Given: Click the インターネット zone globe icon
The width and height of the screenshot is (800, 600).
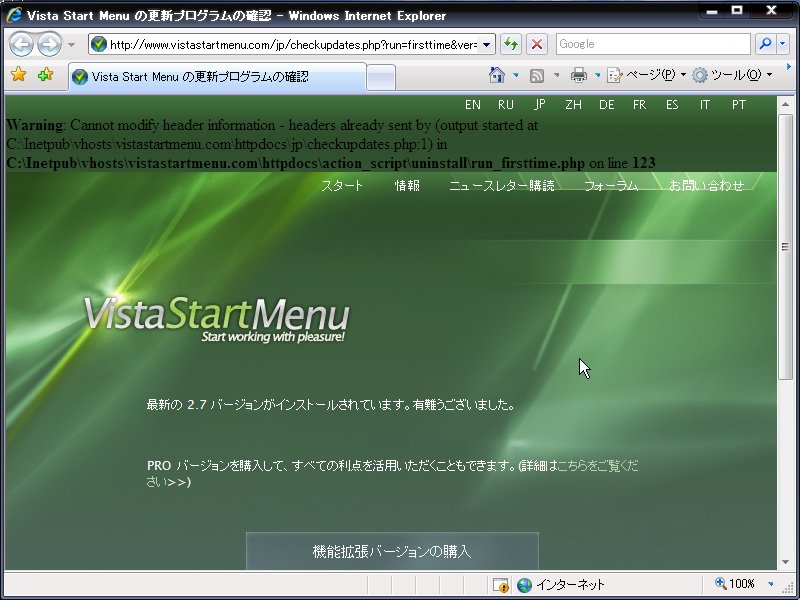Looking at the screenshot, I should (x=524, y=585).
